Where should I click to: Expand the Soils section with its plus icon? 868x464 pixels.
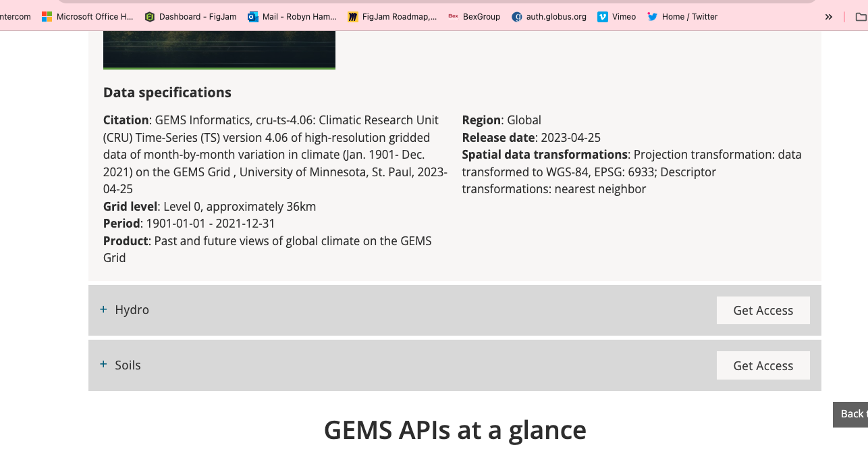pos(103,365)
